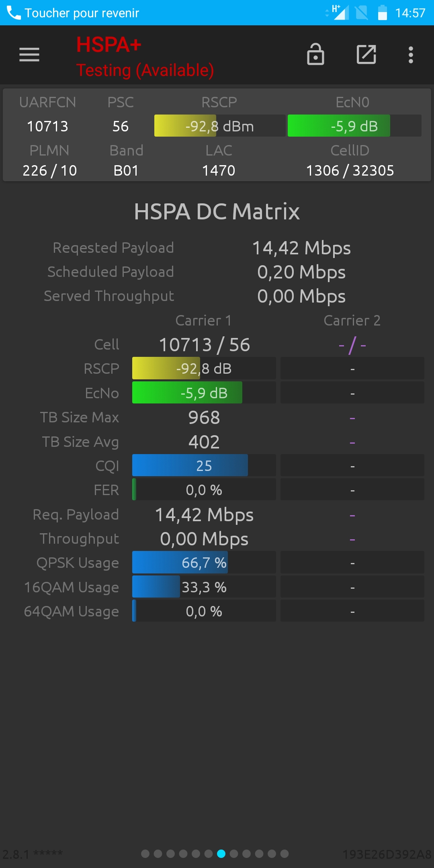This screenshot has height=868, width=434.
Task: Open the hamburger navigation menu
Action: point(29,55)
